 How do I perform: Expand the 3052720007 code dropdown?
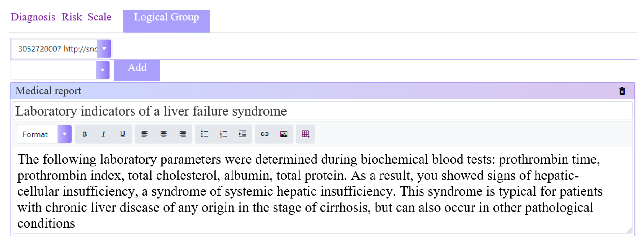(104, 49)
